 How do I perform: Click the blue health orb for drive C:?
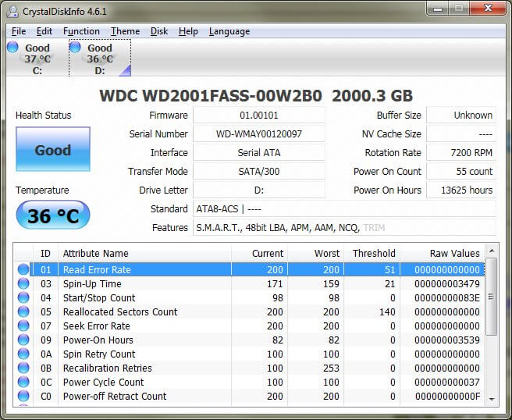click(12, 48)
